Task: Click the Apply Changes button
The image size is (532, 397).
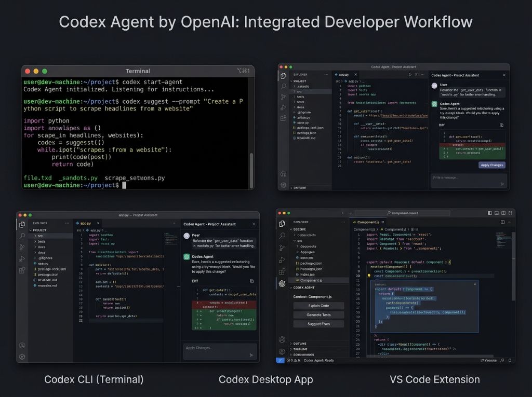Action: pyautogui.click(x=491, y=165)
